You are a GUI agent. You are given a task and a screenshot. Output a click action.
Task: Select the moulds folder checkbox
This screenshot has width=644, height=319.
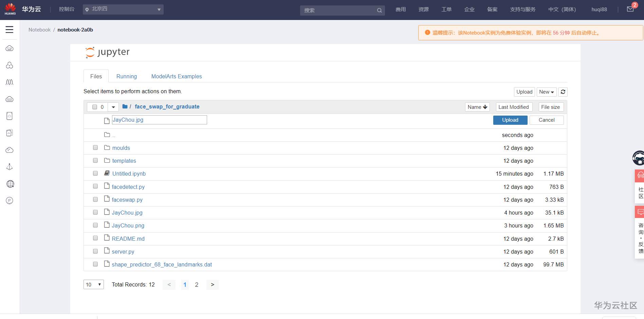coord(95,147)
